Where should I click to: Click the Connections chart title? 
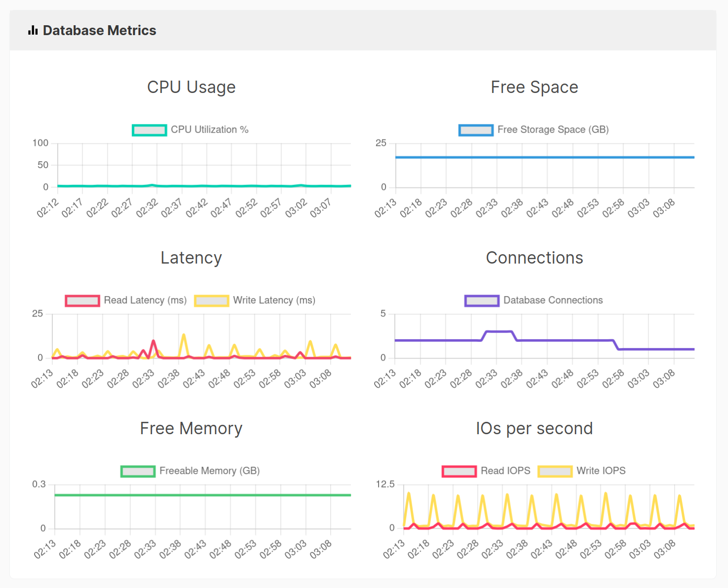click(534, 258)
